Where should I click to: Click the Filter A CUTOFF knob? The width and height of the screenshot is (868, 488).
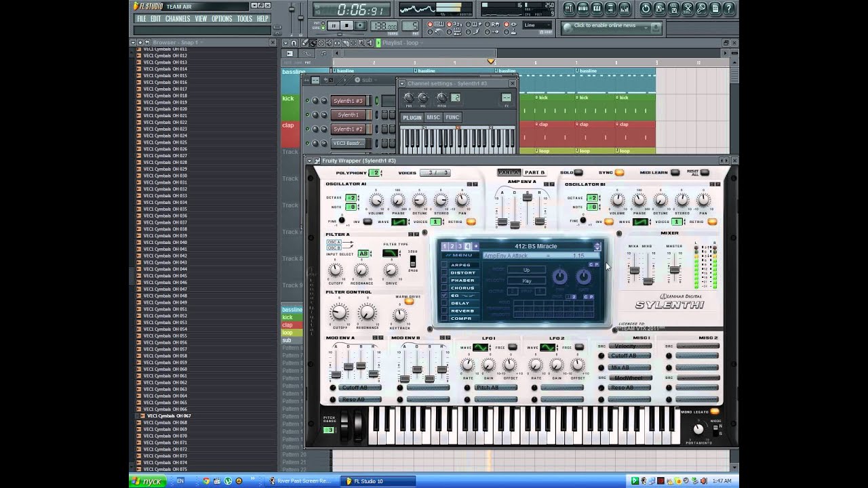[335, 270]
